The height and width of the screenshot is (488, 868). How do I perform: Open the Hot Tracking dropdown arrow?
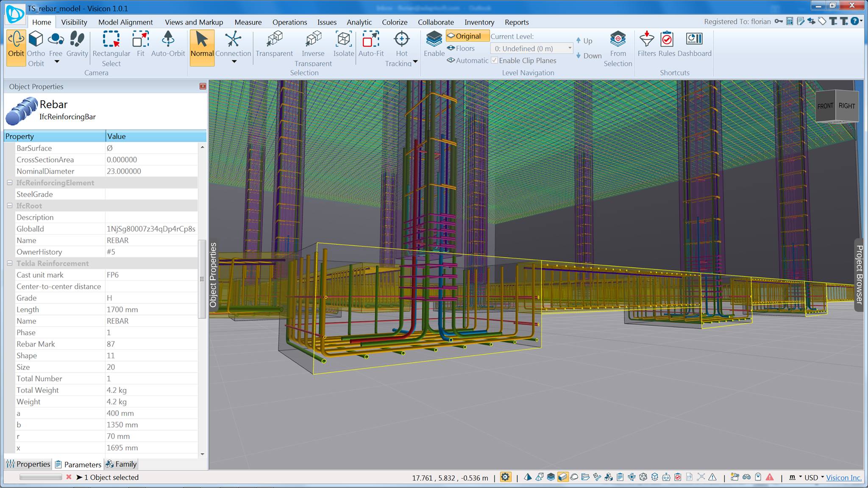pyautogui.click(x=415, y=62)
